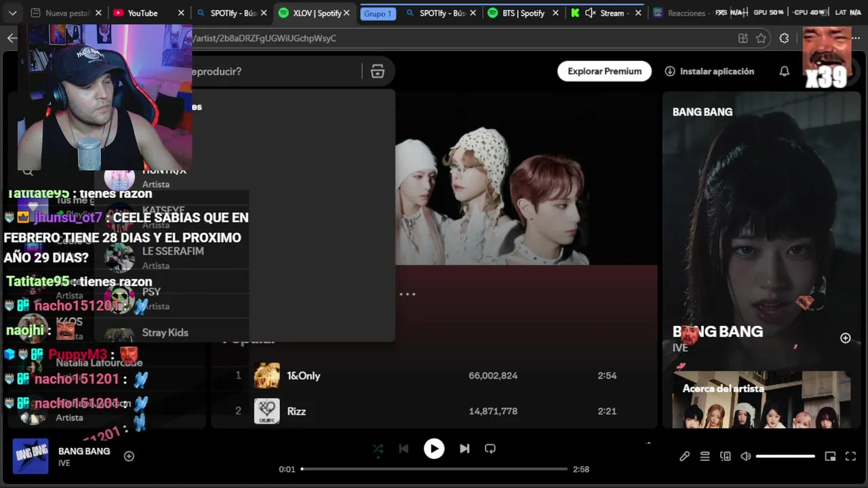This screenshot has width=868, height=488.
Task: Click the Rizz album thumbnail
Action: [x=267, y=411]
